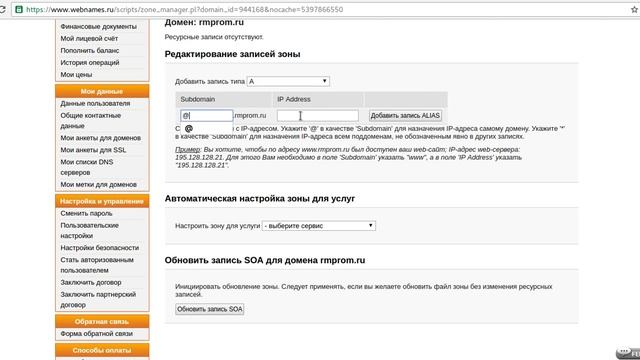
Task: Click 'Обновить запись SOA' button
Action: (x=209, y=309)
